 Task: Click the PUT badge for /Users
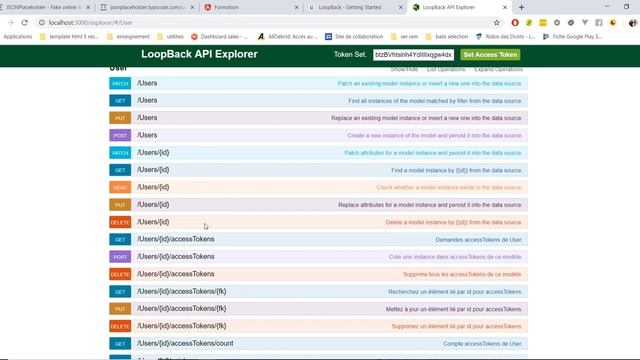(120, 118)
